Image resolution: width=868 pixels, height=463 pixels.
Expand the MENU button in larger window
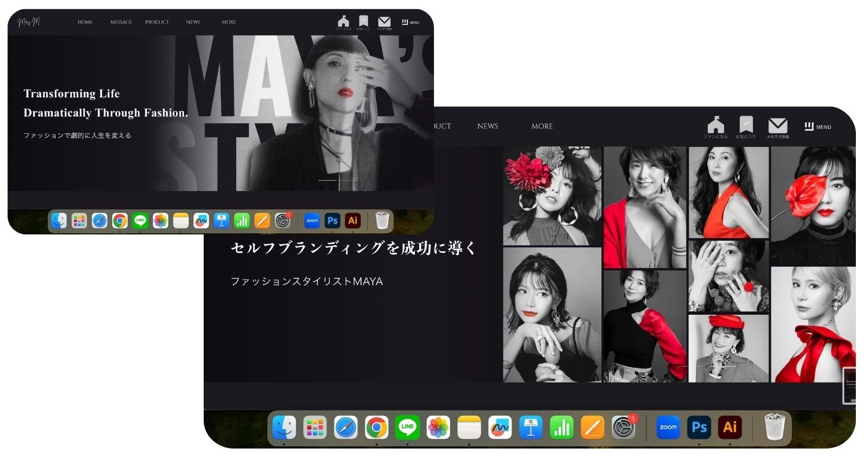(818, 126)
